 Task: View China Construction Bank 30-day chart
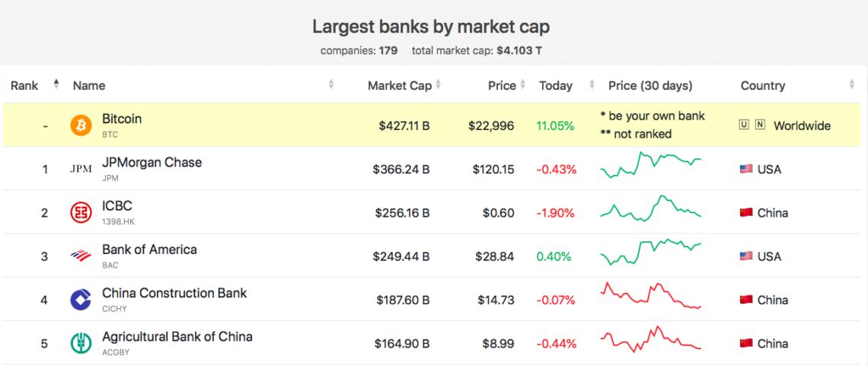[x=651, y=297]
